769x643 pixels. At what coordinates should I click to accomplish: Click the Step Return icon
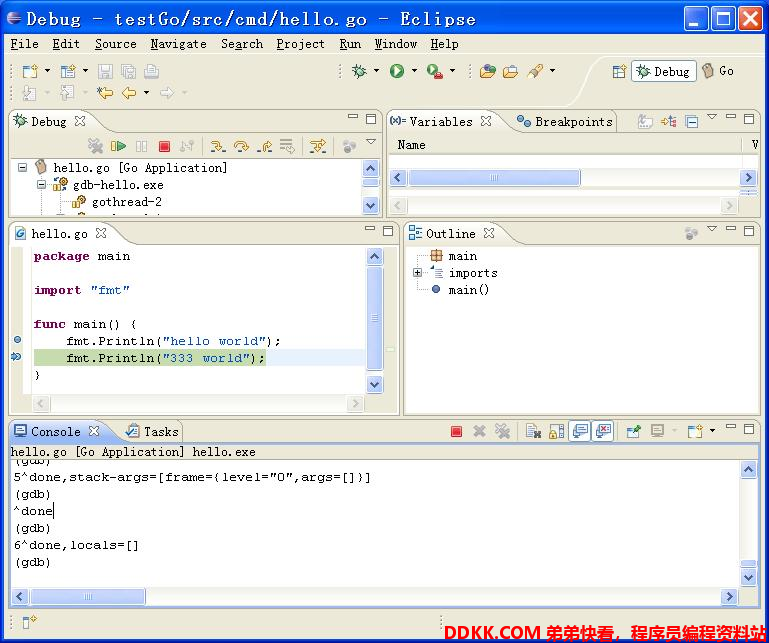[264, 146]
